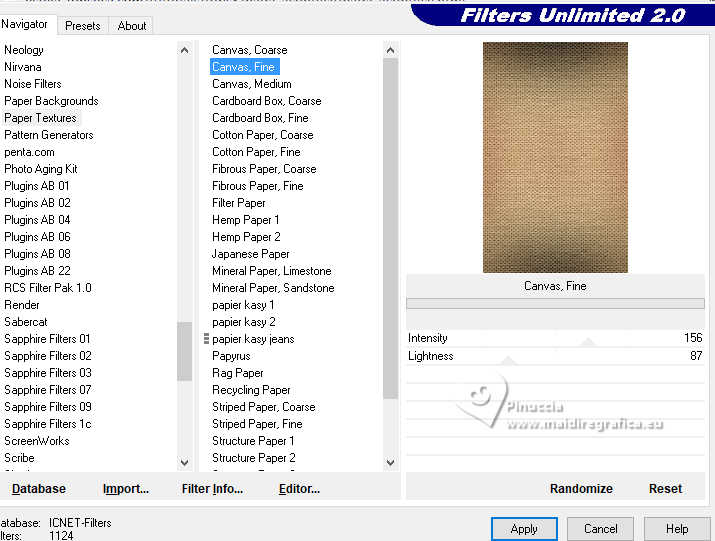Click the Cancel button
Viewport: 715px width, 541px height.
(x=600, y=529)
